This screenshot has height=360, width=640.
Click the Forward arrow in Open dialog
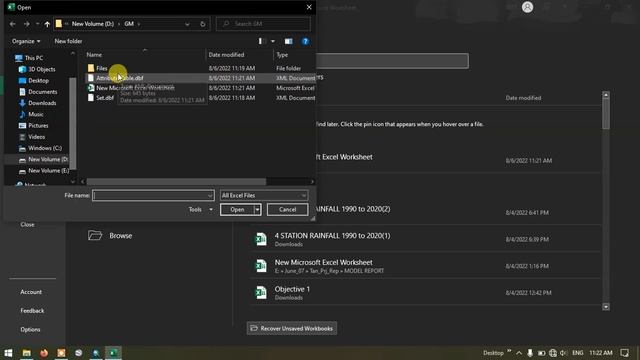pyautogui.click(x=27, y=24)
